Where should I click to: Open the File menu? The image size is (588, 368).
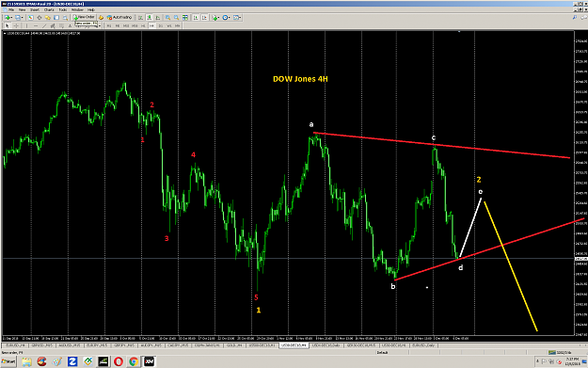(x=11, y=9)
